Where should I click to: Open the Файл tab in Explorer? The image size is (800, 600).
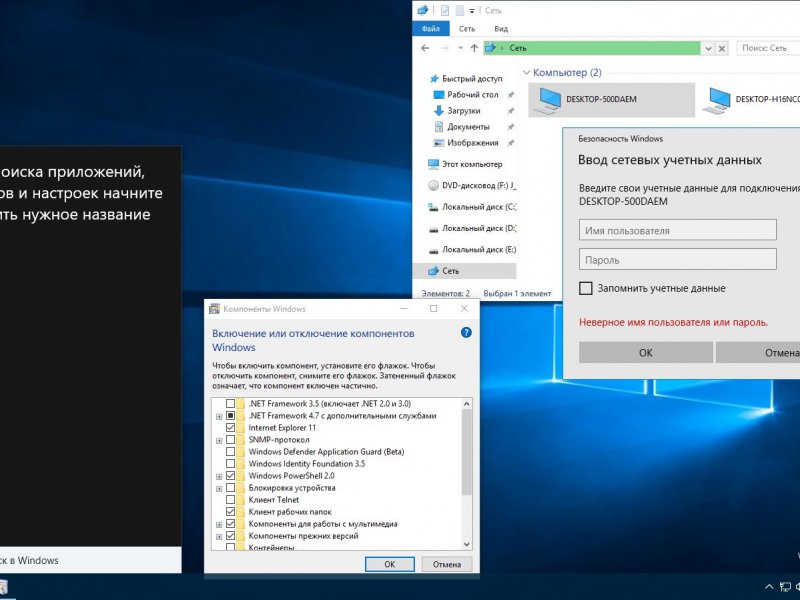[x=431, y=29]
